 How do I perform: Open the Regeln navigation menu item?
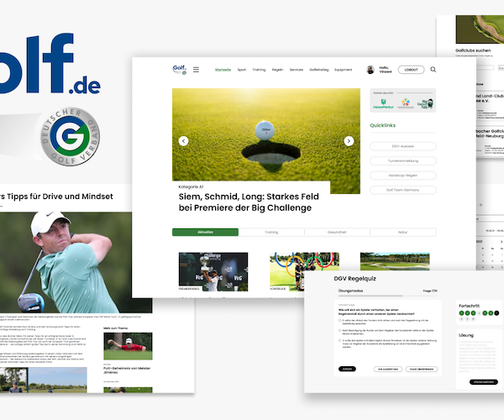tap(277, 70)
